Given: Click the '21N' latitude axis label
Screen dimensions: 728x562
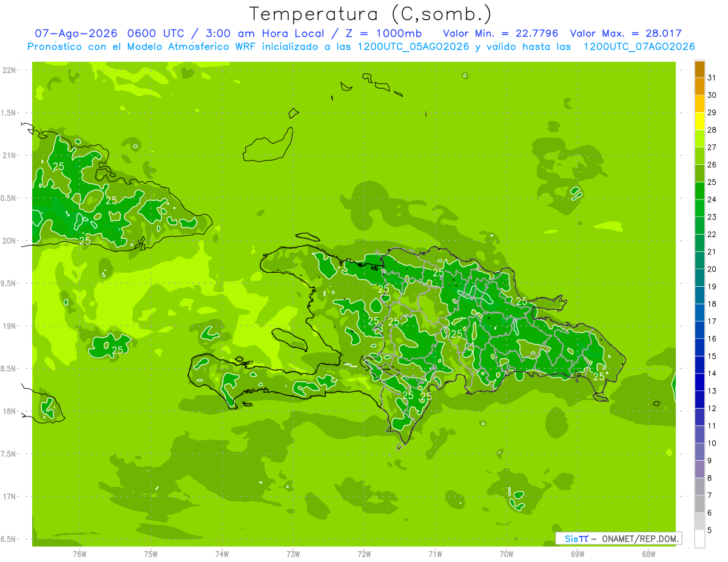Looking at the screenshot, I should point(8,155).
